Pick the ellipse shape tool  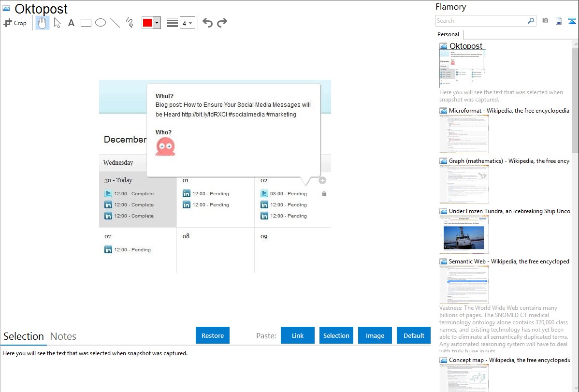(101, 23)
